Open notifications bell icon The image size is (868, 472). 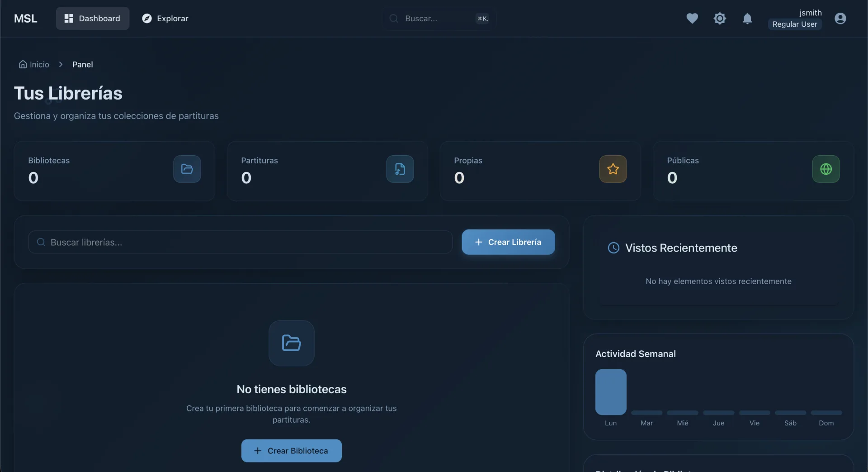pos(747,19)
